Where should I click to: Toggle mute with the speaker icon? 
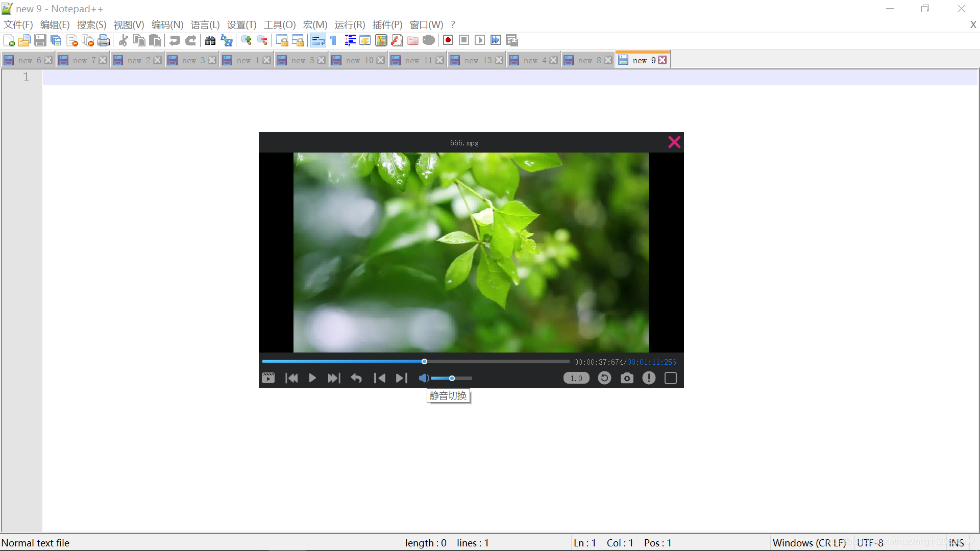click(424, 378)
